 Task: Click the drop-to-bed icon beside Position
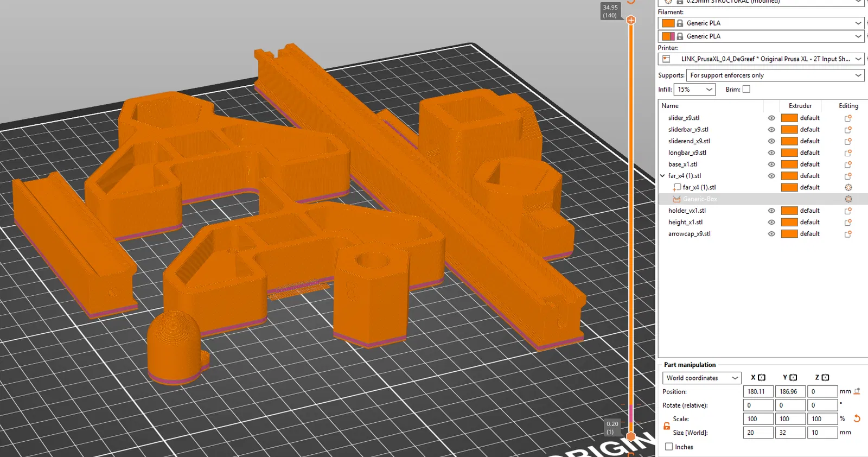tap(857, 391)
